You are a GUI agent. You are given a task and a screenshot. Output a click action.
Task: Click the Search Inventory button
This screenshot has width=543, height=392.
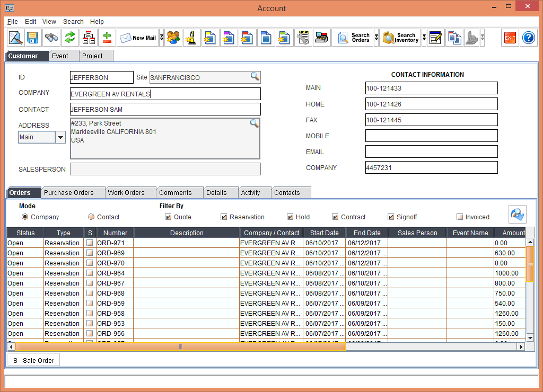coord(400,38)
